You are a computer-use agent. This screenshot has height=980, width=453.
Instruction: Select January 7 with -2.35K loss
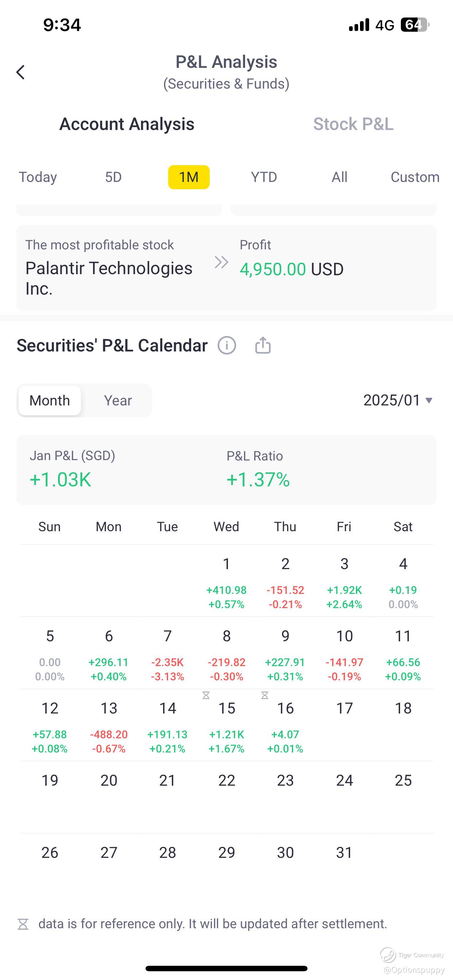167,654
